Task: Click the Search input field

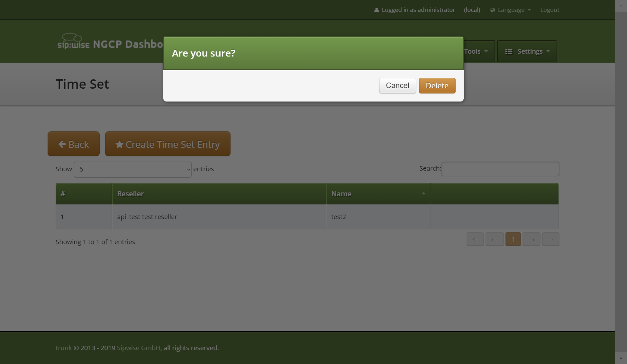Action: tap(500, 169)
